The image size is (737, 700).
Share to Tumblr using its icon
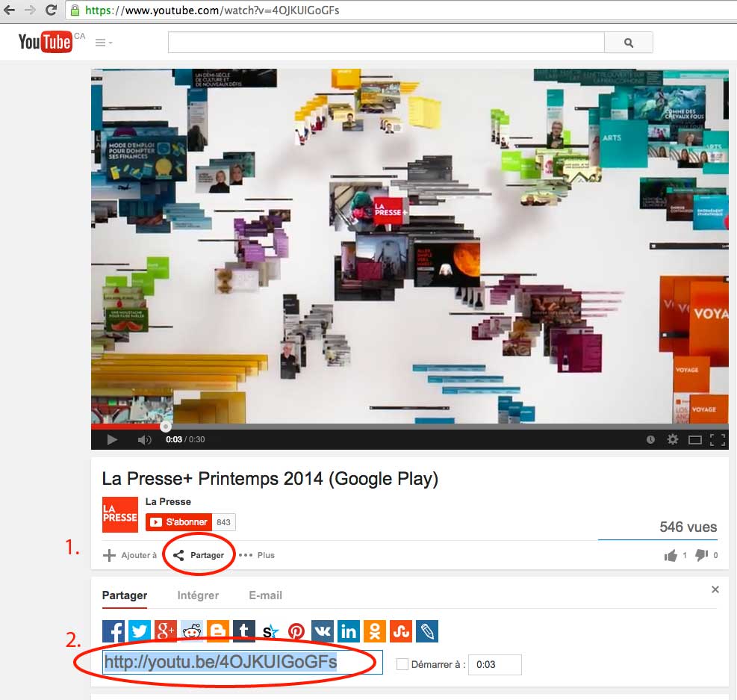[x=244, y=631]
